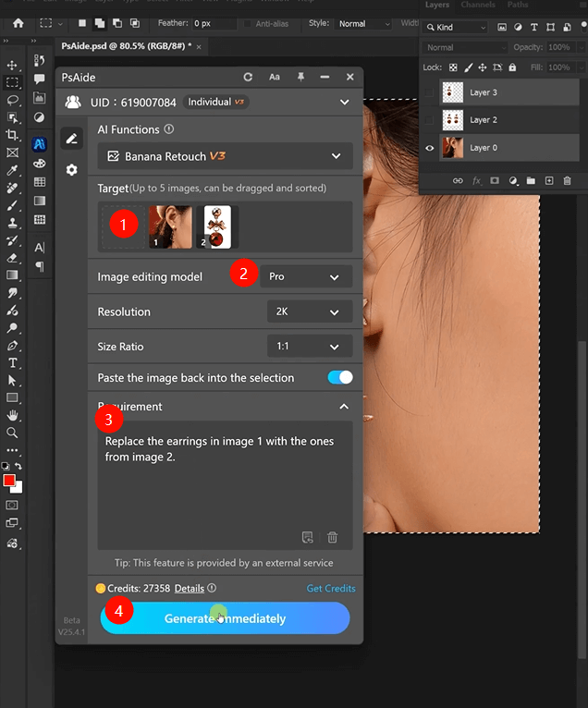Select the Zoom tool
Image resolution: width=588 pixels, height=708 pixels.
coord(12,433)
